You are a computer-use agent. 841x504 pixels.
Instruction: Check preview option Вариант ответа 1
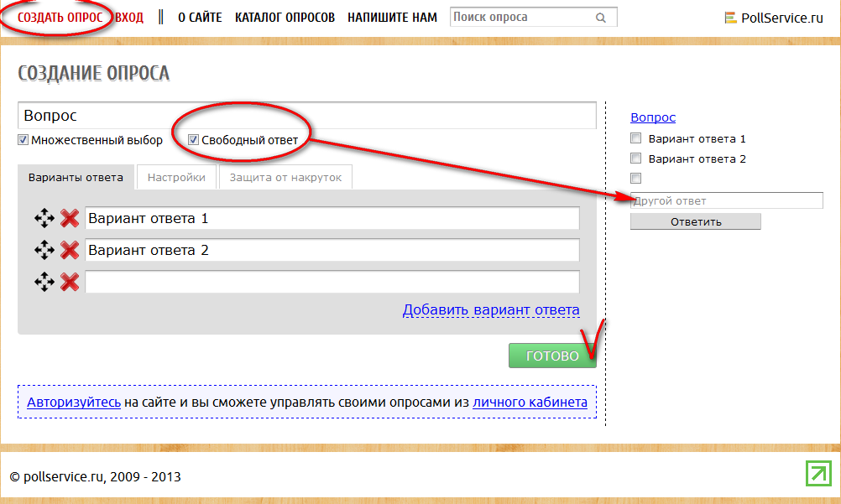coord(635,138)
